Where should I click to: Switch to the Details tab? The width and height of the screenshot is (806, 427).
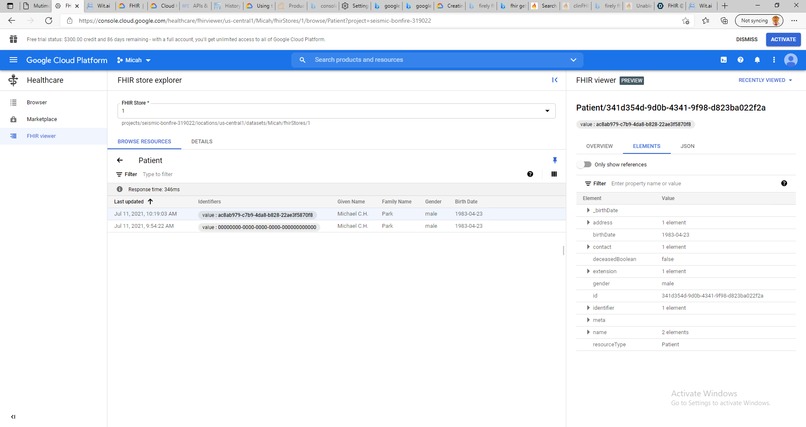point(202,141)
